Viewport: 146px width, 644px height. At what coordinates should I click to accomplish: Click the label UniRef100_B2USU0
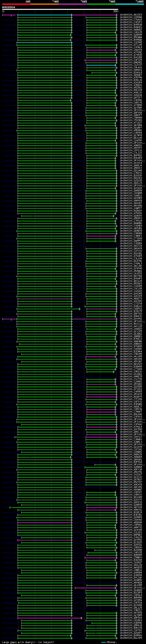131,175
